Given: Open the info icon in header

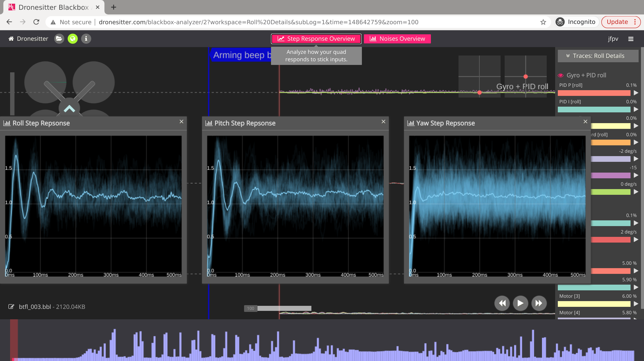Looking at the screenshot, I should (x=86, y=39).
